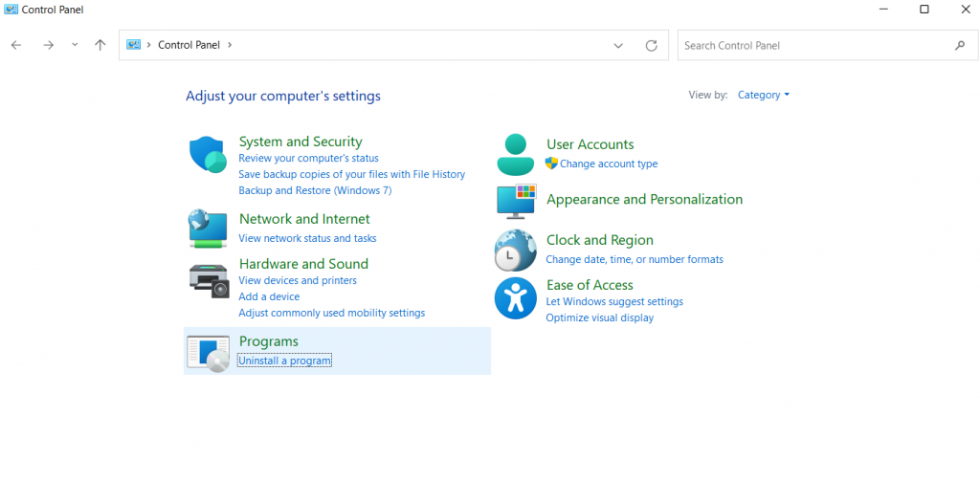Open View devices and printers link
The image size is (980, 481).
point(298,280)
